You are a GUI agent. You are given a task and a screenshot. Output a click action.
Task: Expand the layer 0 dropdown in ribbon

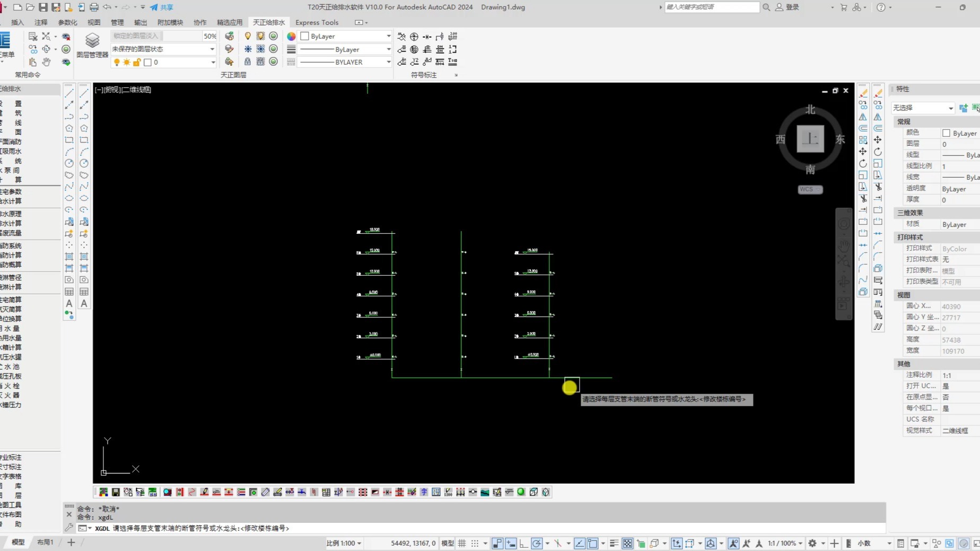point(213,62)
